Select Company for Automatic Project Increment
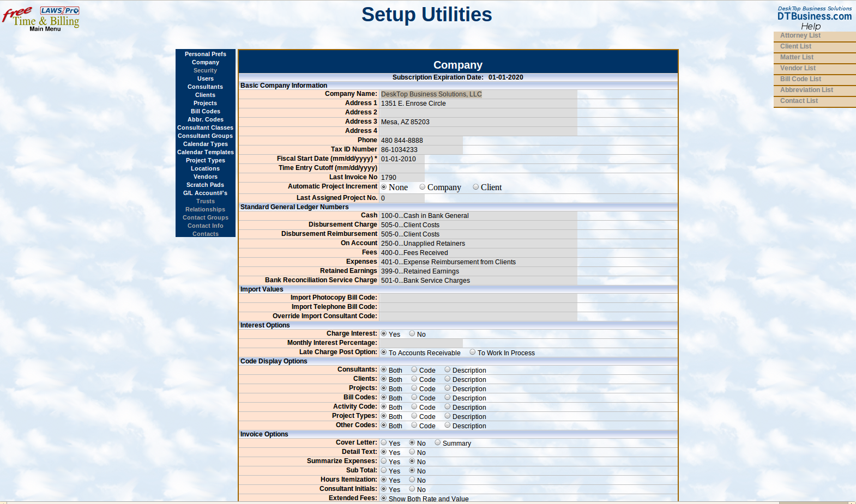This screenshot has width=856, height=504. point(423,187)
